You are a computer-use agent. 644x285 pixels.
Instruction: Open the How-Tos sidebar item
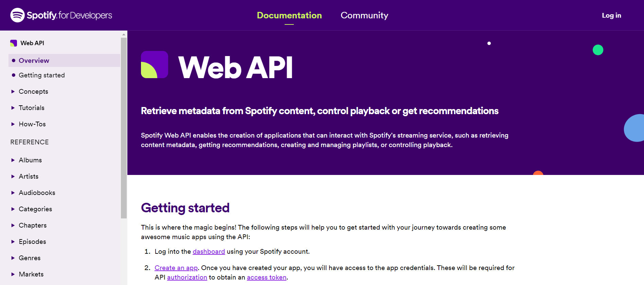(x=32, y=124)
